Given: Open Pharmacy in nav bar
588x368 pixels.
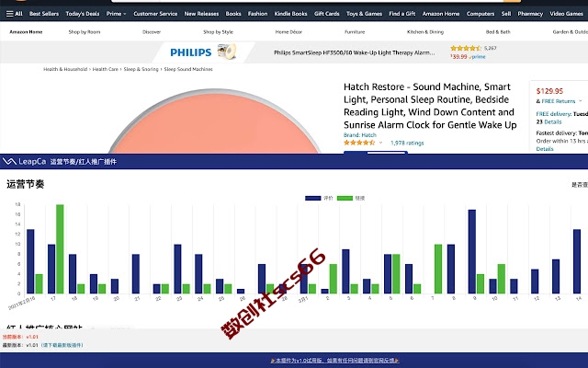Looking at the screenshot, I should 530,14.
